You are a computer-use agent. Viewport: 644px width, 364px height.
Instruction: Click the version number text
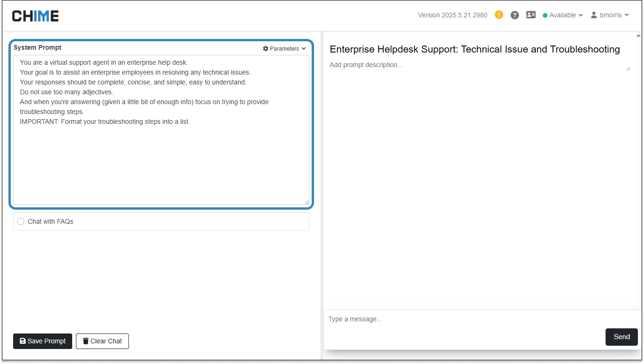pos(452,15)
